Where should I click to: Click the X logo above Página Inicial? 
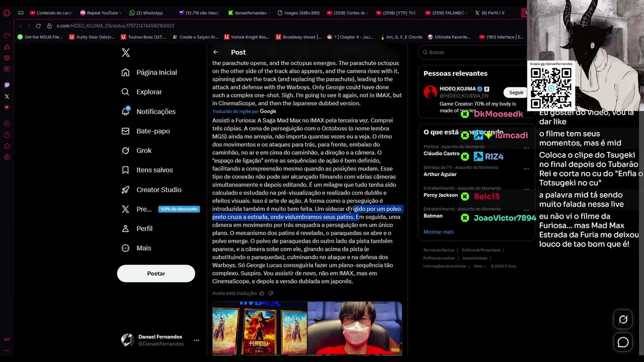tap(126, 52)
